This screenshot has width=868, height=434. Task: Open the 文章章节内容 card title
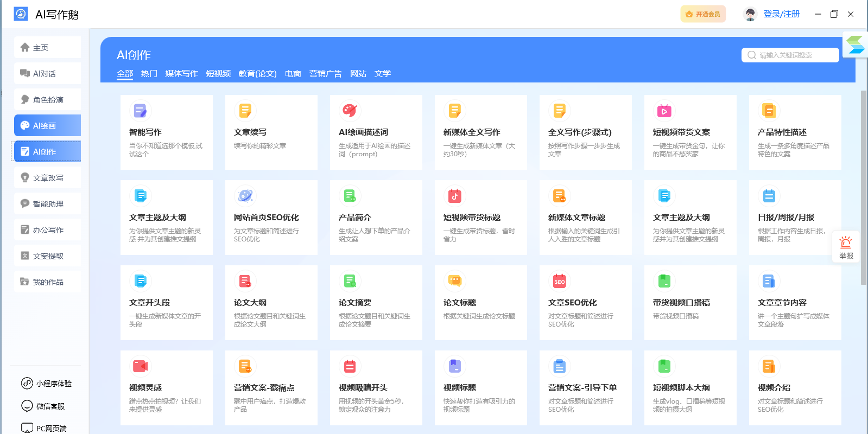(x=782, y=303)
